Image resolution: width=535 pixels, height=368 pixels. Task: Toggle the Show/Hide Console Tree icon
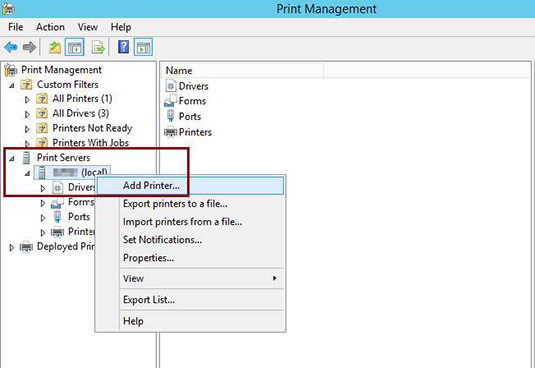74,47
